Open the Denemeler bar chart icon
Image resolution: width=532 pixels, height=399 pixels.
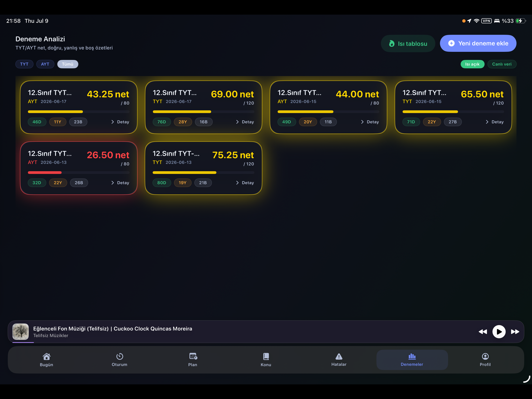pyautogui.click(x=412, y=356)
